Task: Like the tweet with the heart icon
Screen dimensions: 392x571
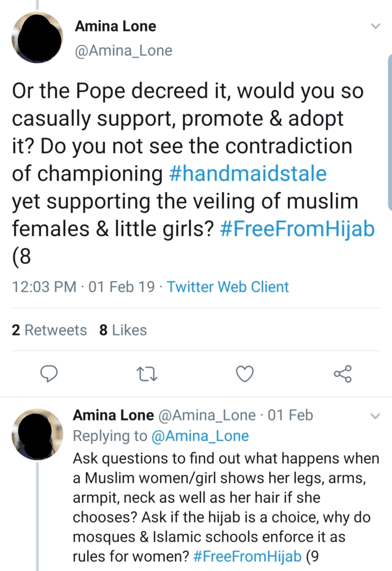Action: 245,374
